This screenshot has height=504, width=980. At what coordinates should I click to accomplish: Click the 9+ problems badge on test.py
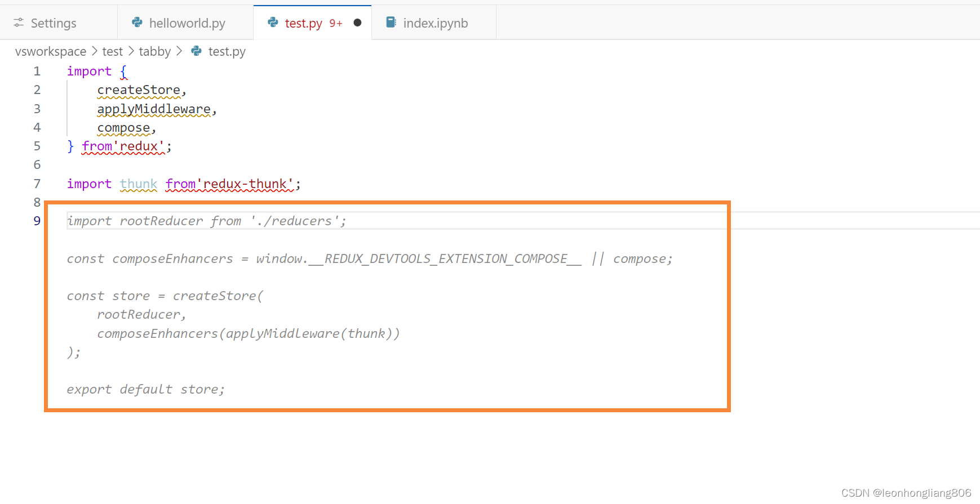pos(336,23)
